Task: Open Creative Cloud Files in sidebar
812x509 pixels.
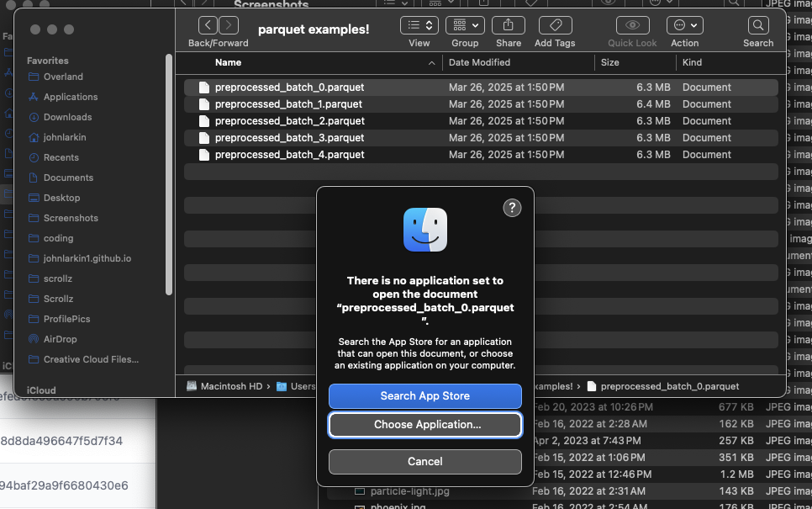Action: pos(91,360)
